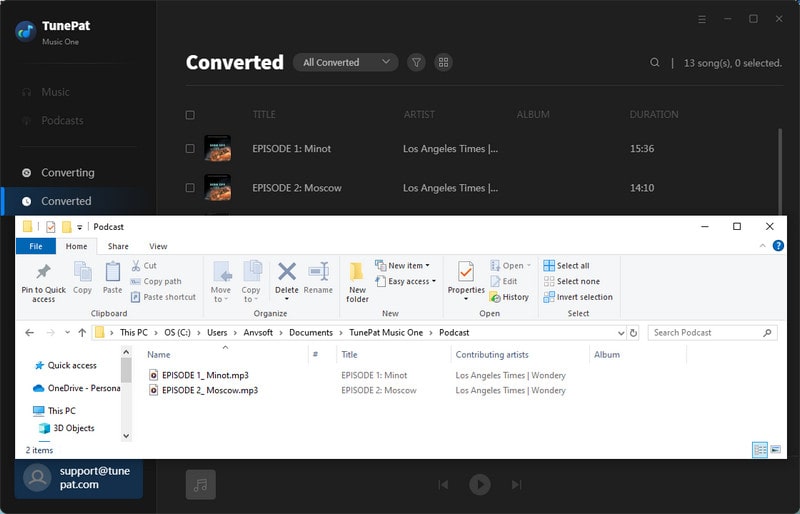Click the Pin to Quick access icon
The height and width of the screenshot is (514, 800).
point(43,273)
